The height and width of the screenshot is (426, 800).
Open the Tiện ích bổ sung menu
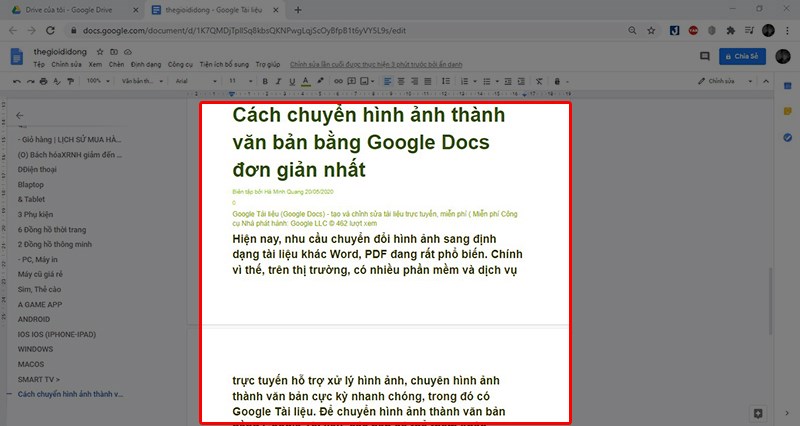pos(224,64)
